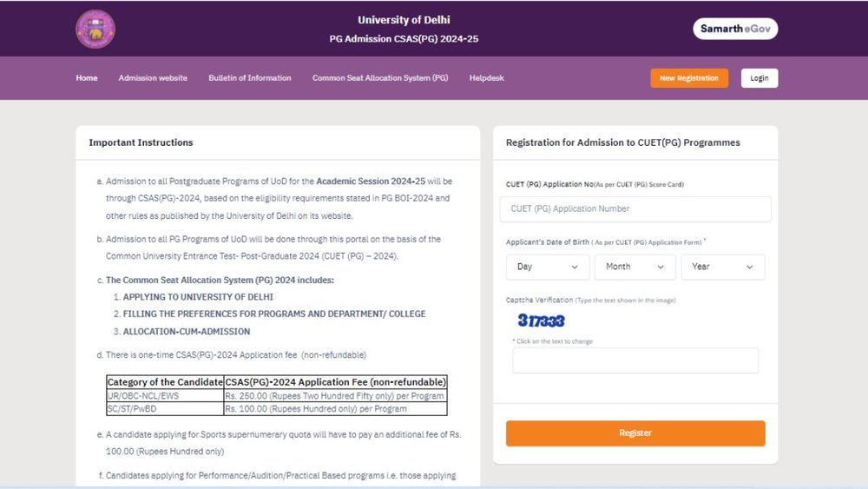Click the Samarth eGov logo badge
This screenshot has width=868, height=489.
point(735,29)
